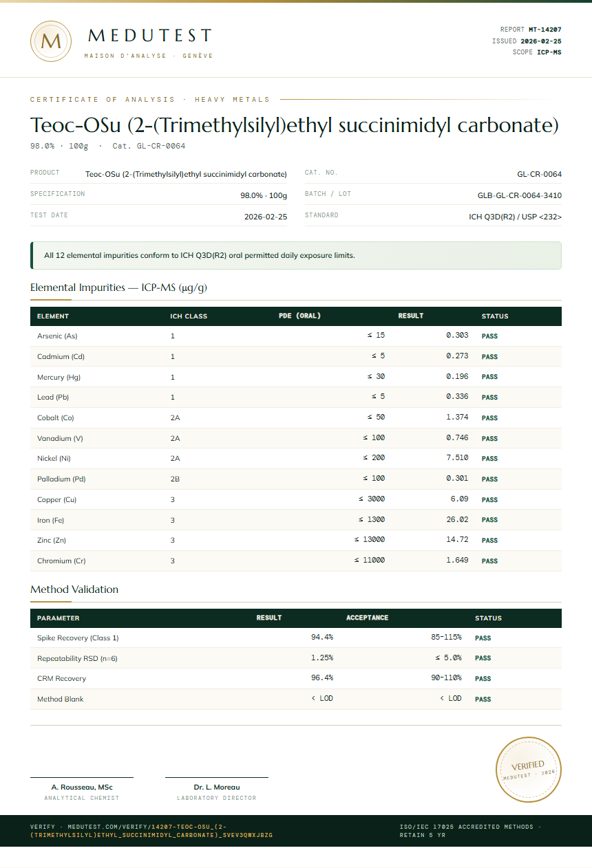Select the Iron (Fe) row label
Viewport: 592px width, 868px height.
(x=51, y=520)
